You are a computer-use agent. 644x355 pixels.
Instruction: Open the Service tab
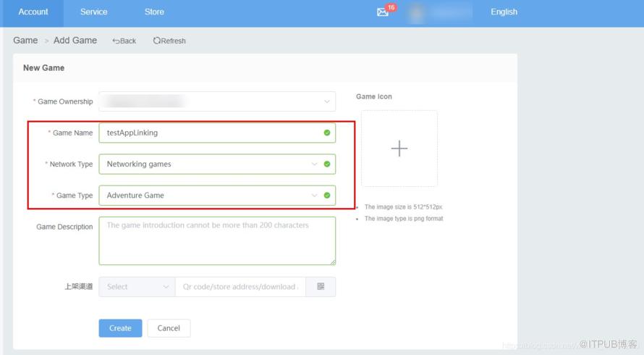(x=93, y=12)
